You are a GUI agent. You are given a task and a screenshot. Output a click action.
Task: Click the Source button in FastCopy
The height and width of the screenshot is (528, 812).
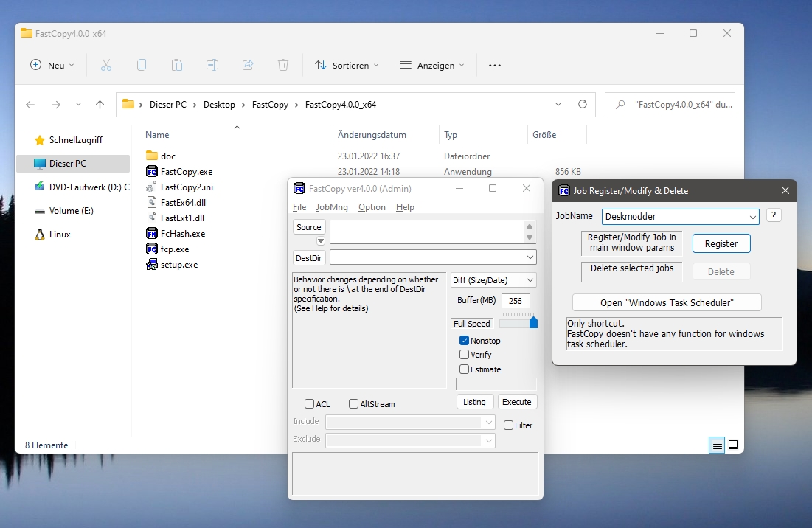pyautogui.click(x=308, y=227)
